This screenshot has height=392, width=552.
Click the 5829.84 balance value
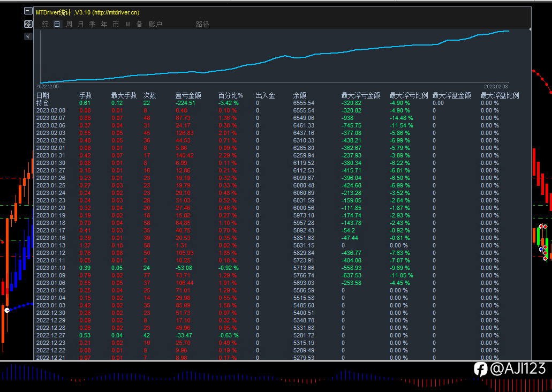tap(304, 253)
